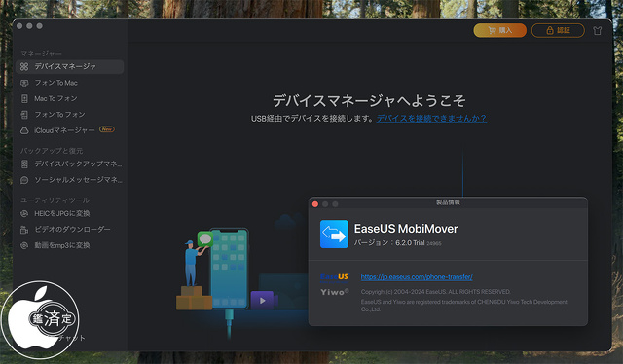Open ビデオのダウンローダー utility

69,230
